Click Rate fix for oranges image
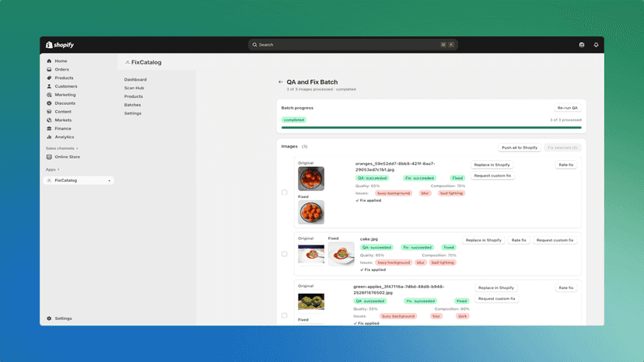Screen dimensions: 644x362 point(566,165)
